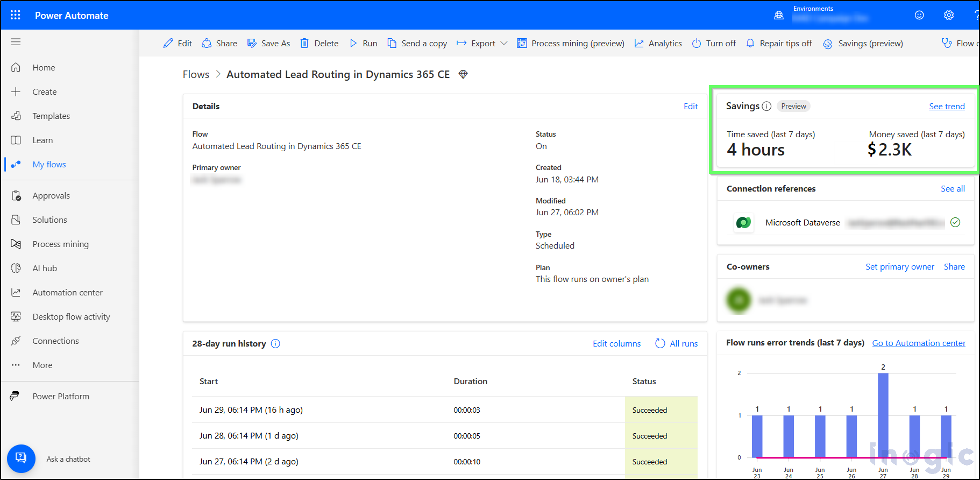Click Share link in Co-owners card
Screen dimensions: 980x480
(x=954, y=266)
